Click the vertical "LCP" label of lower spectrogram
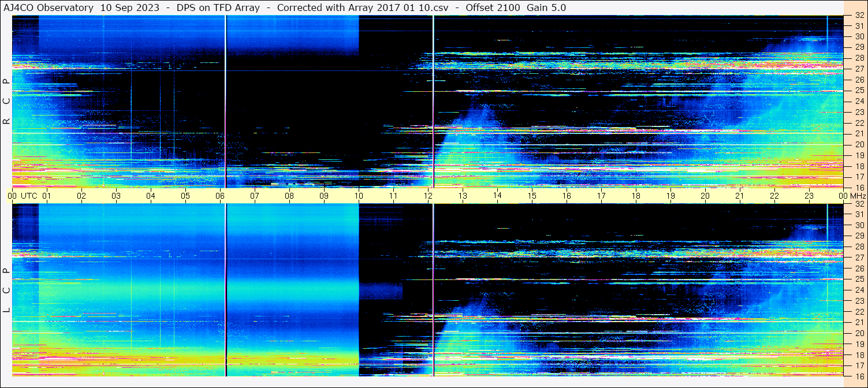Screen dimensions: 868x388 click(x=6, y=290)
